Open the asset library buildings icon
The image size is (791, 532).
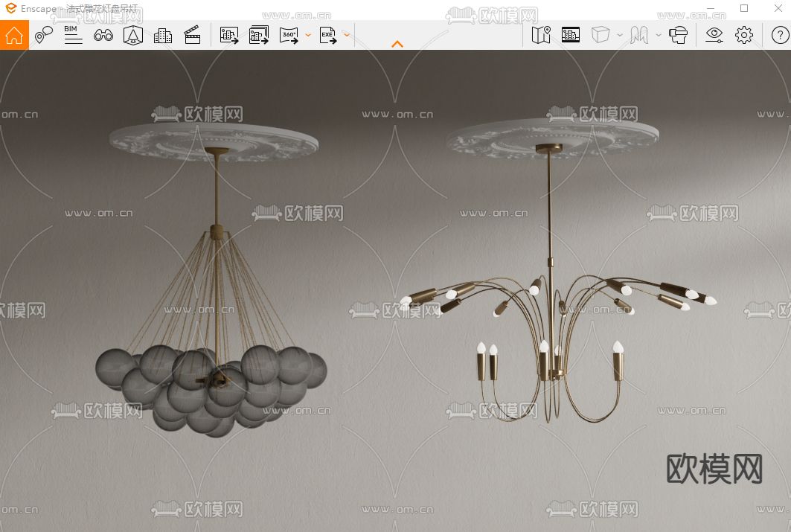click(162, 35)
